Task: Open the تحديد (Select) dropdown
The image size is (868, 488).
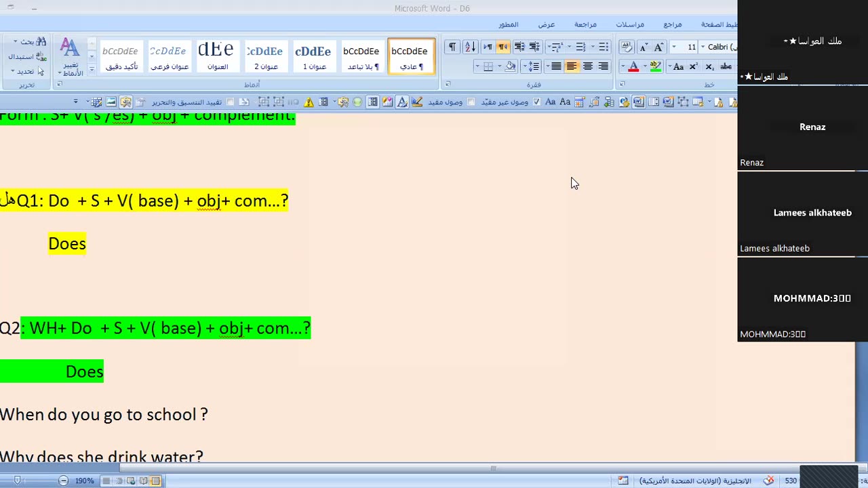Action: tap(26, 71)
